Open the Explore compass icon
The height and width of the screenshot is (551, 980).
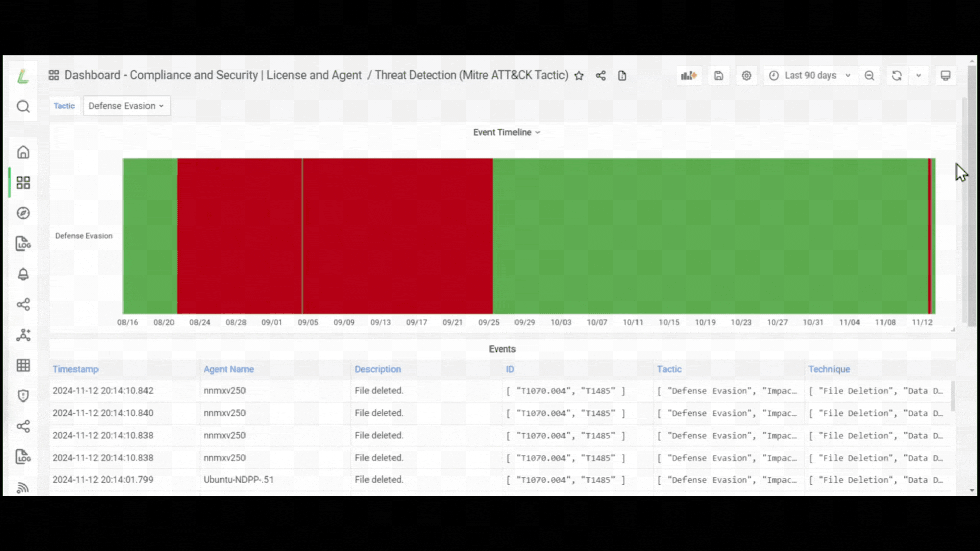[x=23, y=213]
